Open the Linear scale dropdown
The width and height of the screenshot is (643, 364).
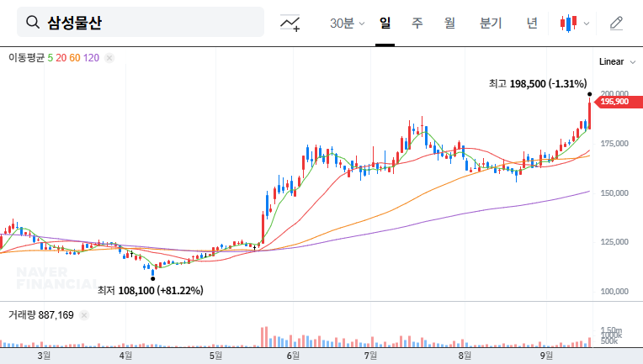coord(617,62)
